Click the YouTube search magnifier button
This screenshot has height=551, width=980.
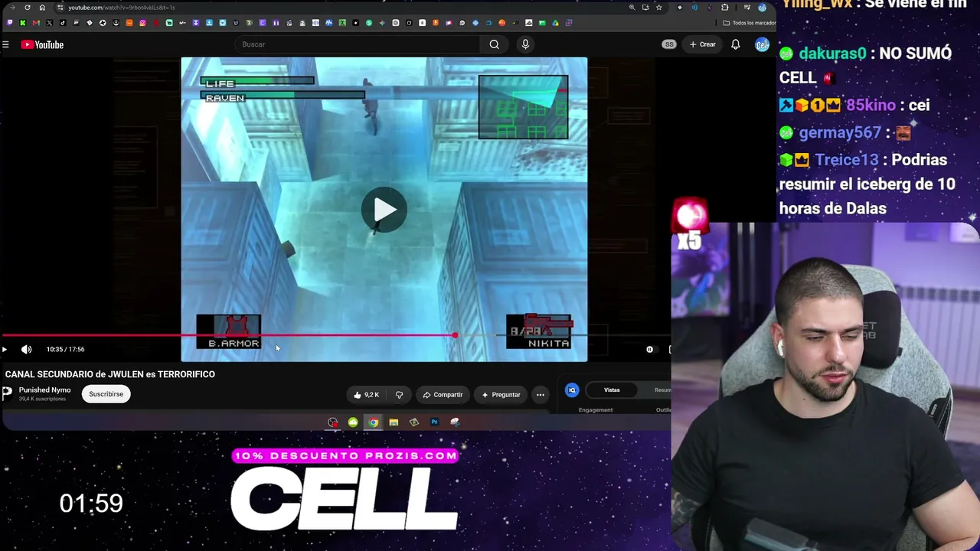click(495, 44)
